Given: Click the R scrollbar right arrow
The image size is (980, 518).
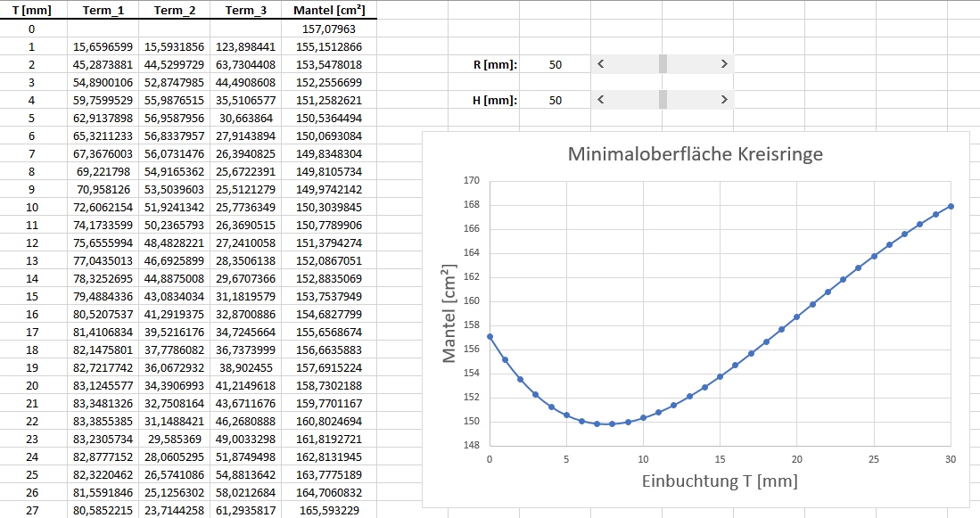Looking at the screenshot, I should pyautogui.click(x=724, y=63).
